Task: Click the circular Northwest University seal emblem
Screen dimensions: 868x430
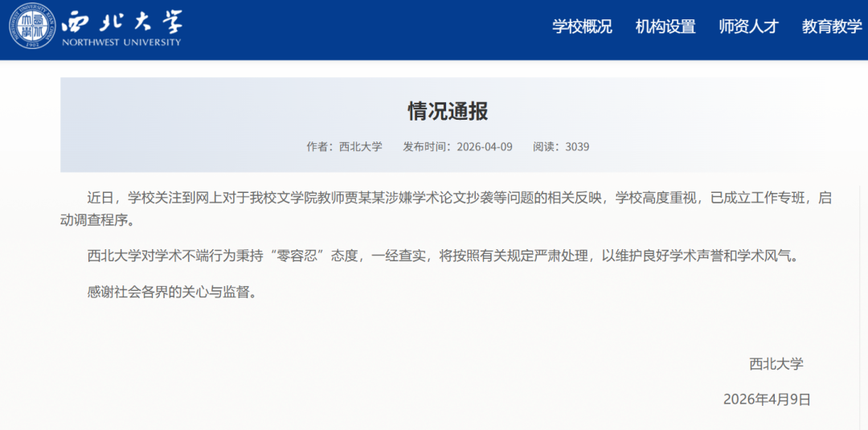Action: click(x=32, y=28)
